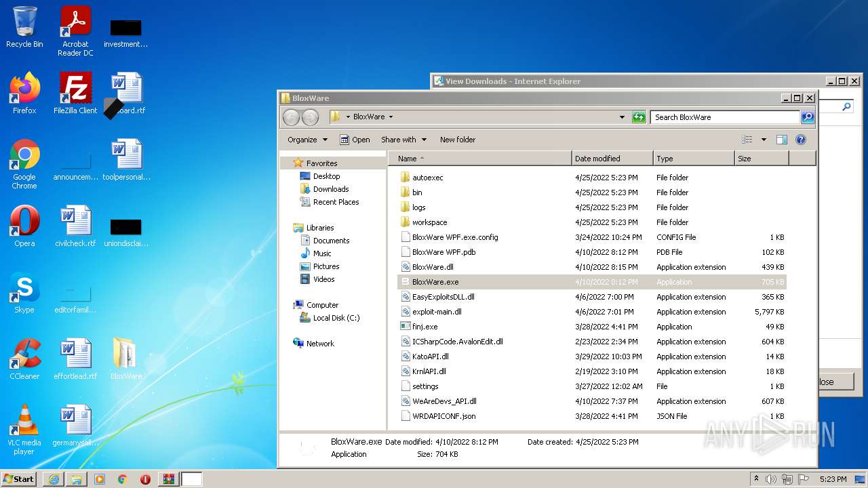Select finj.exe file
Screen dimensions: 868x488
point(591,327)
